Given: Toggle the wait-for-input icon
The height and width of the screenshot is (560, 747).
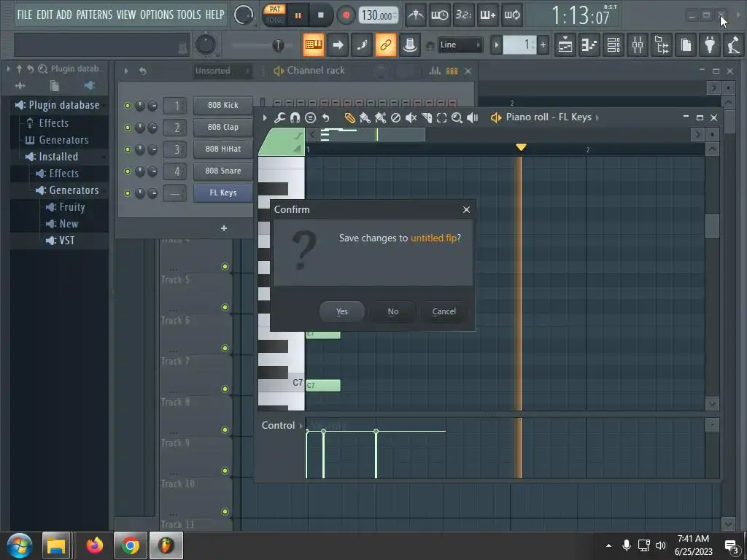Looking at the screenshot, I should tap(439, 15).
